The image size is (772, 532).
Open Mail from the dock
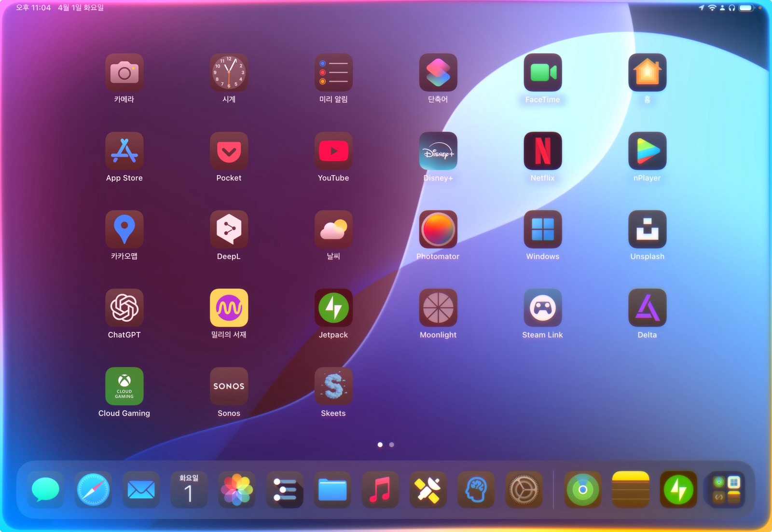point(141,490)
